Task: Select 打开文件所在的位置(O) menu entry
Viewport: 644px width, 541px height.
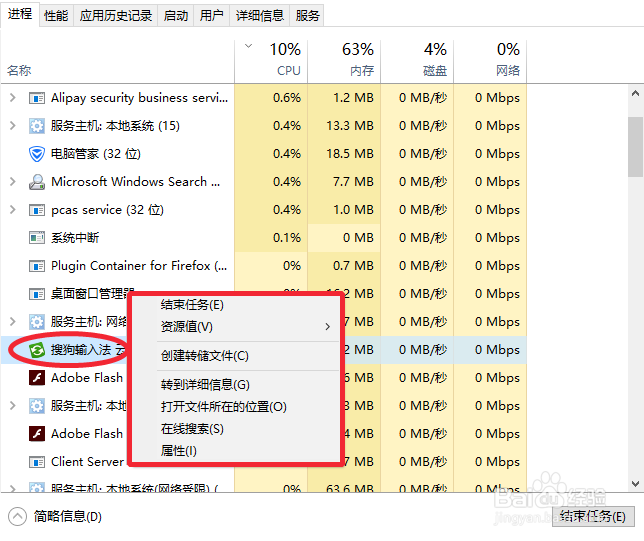Action: [238, 407]
